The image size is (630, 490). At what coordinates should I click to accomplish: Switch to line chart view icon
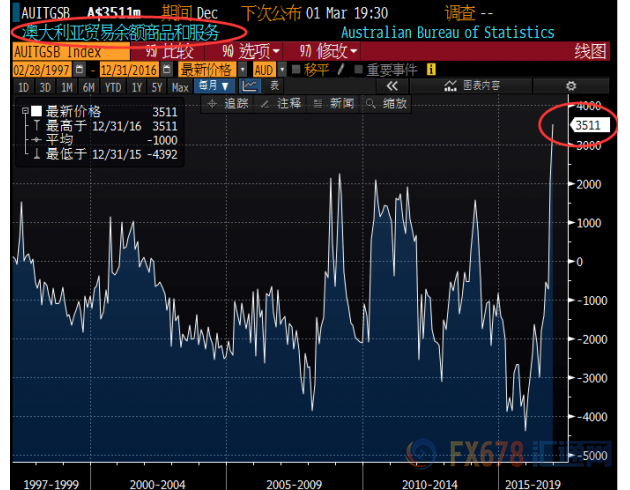(250, 87)
